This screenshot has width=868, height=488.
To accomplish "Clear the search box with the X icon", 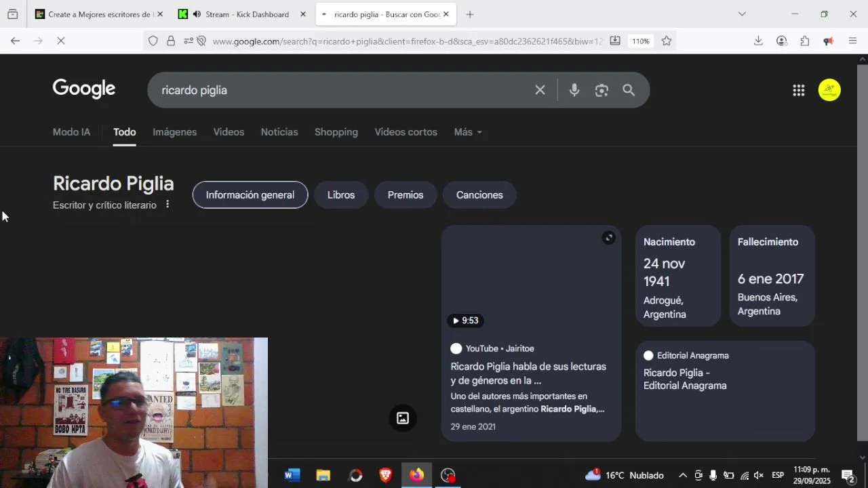I will [x=540, y=90].
